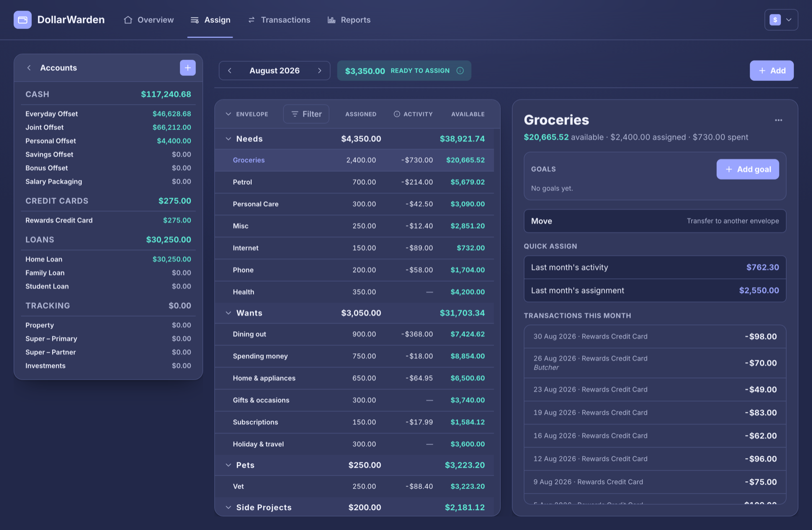Open the 30 Aug 2026 -$98.00 transaction
This screenshot has height=530, width=812.
click(655, 337)
